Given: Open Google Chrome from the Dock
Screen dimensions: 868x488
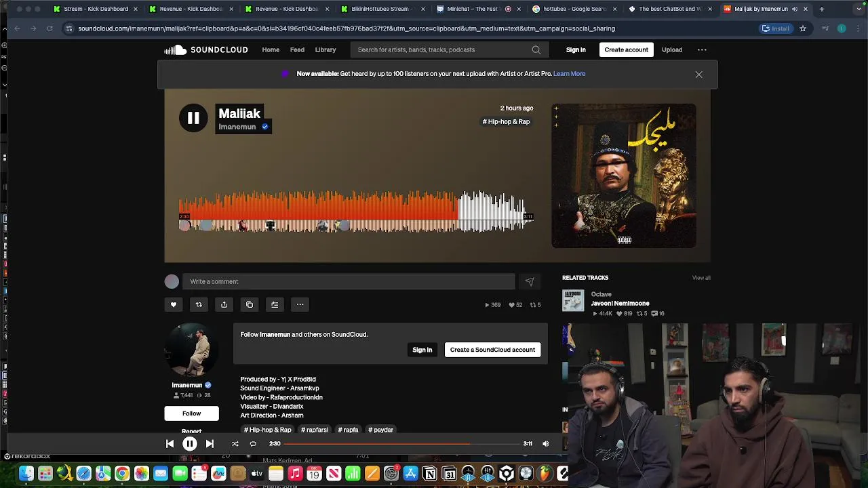Looking at the screenshot, I should (122, 474).
